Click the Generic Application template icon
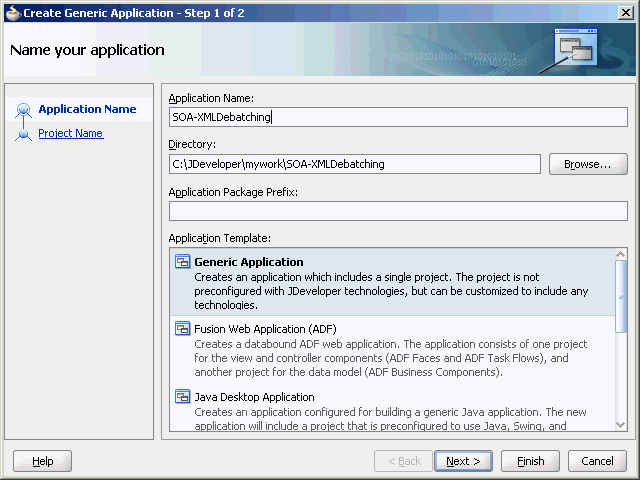640x480 pixels. 182,261
